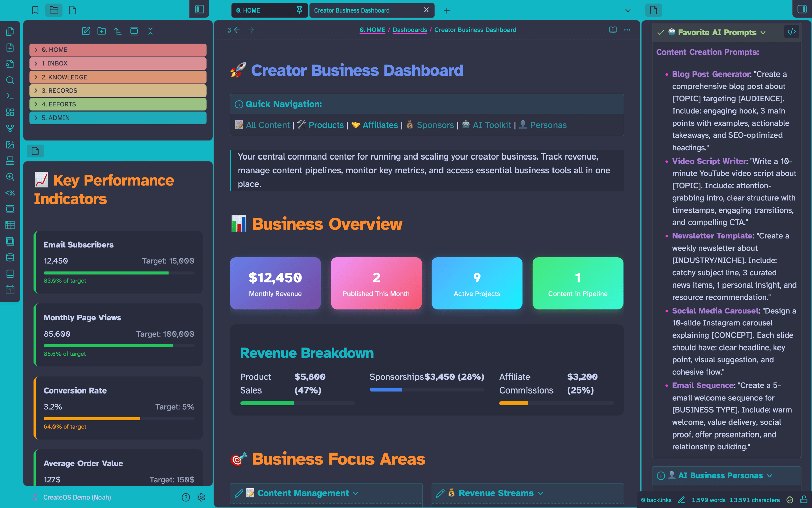Open the quick switcher files icon in ribbon

(x=10, y=31)
